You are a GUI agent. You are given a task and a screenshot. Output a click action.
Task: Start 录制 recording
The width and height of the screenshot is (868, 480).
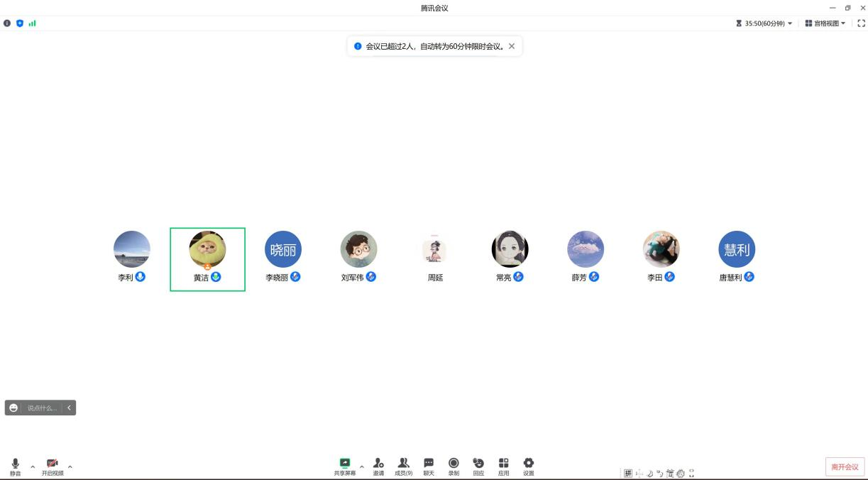[x=454, y=464]
